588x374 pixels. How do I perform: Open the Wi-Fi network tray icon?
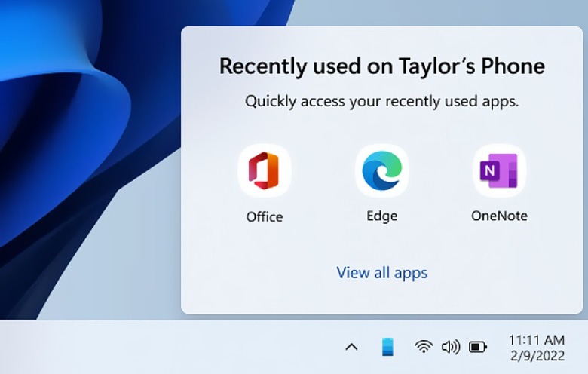coord(424,347)
